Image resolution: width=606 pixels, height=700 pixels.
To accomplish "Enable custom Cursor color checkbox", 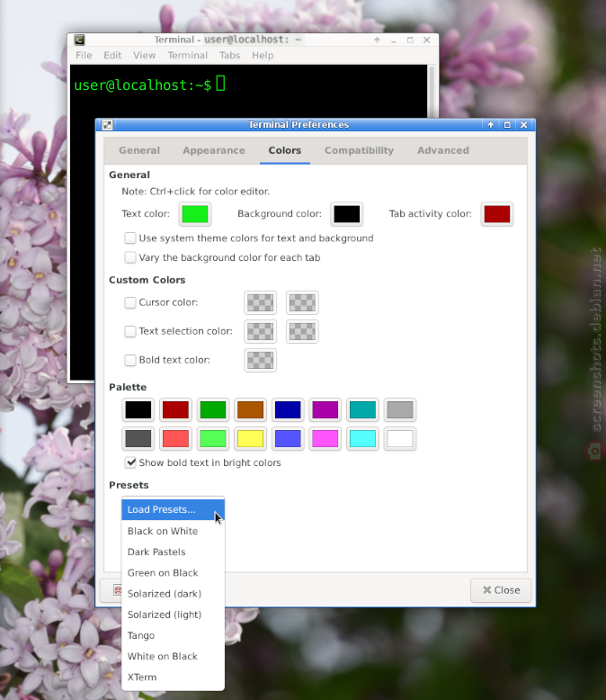I will point(129,302).
